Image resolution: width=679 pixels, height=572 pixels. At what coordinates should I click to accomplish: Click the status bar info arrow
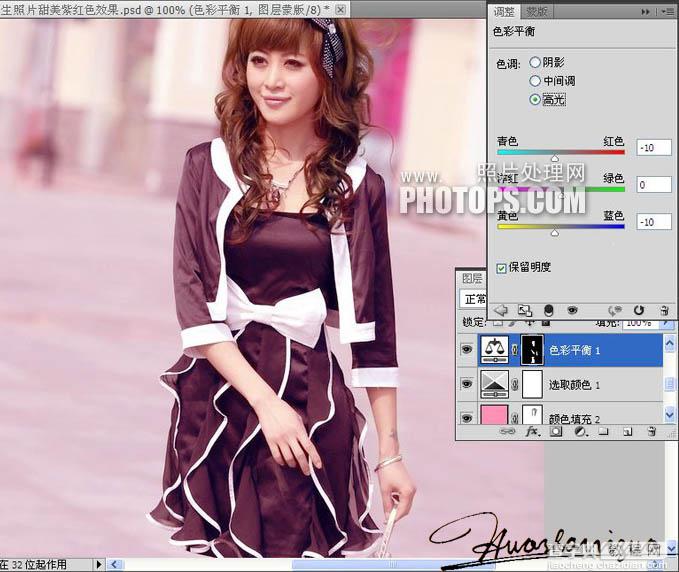tap(99, 564)
